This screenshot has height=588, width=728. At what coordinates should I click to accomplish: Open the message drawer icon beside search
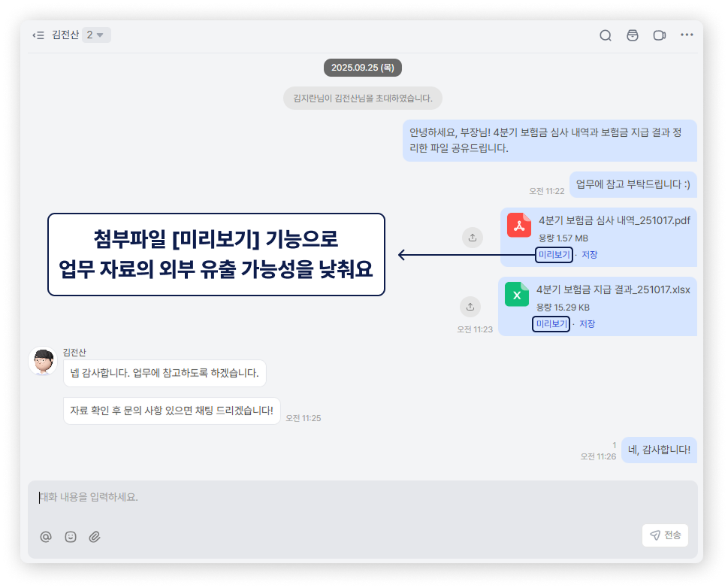[x=632, y=35]
